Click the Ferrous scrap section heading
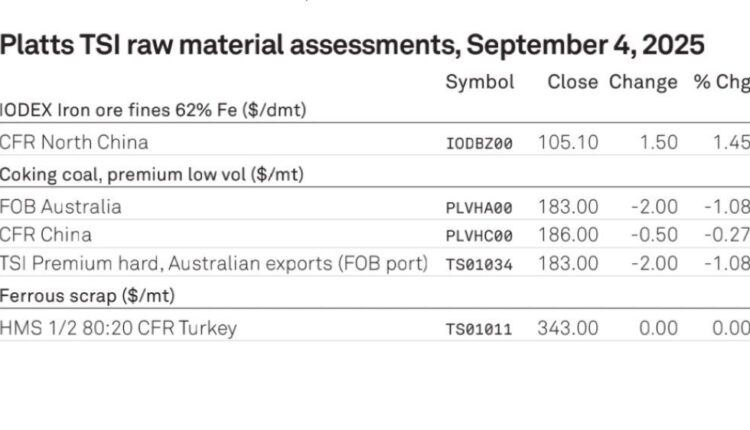Image resolution: width=750 pixels, height=430 pixels. 87,296
